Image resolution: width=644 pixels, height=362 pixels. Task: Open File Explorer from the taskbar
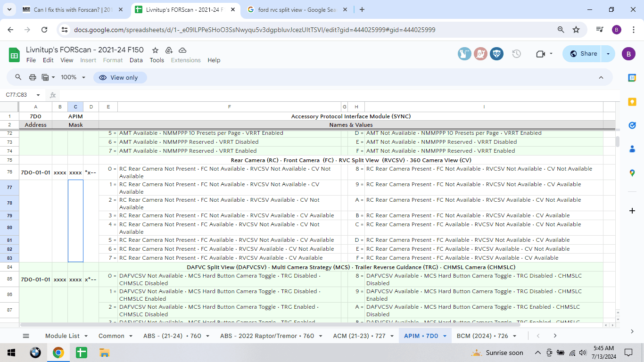pyautogui.click(x=104, y=353)
